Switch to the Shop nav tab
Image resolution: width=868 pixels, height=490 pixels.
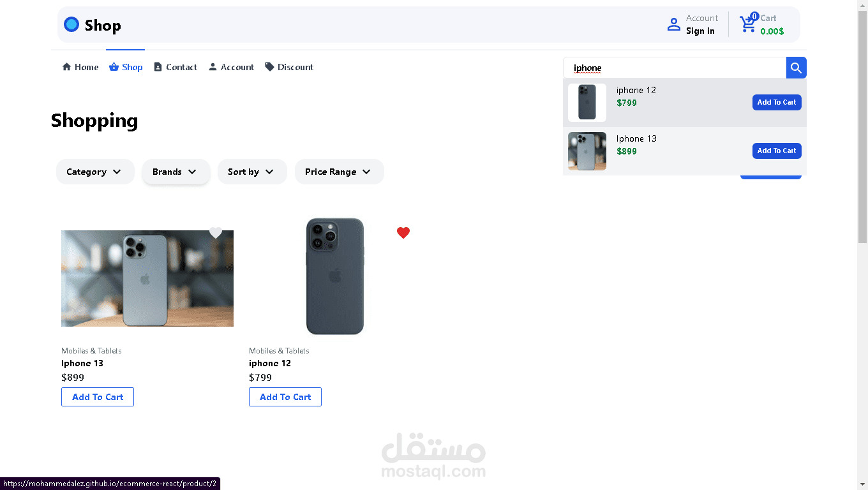pos(126,67)
